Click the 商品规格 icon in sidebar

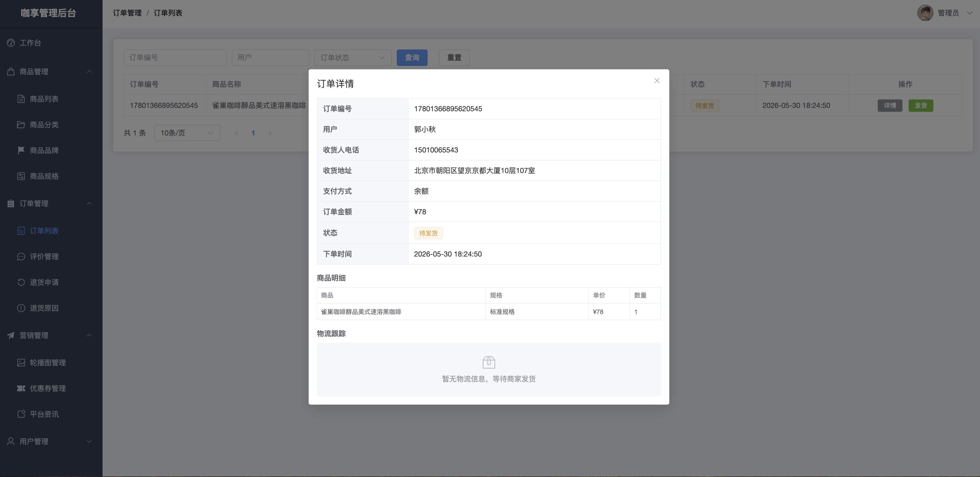click(21, 176)
